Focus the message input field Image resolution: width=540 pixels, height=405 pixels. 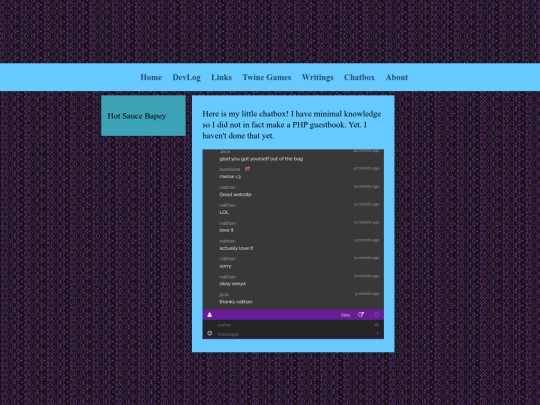point(294,334)
